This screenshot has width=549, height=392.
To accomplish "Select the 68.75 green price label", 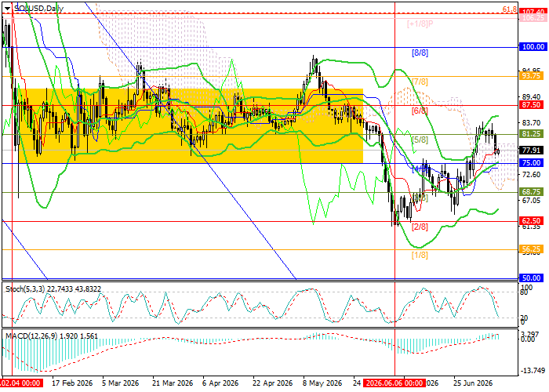I will (x=531, y=192).
